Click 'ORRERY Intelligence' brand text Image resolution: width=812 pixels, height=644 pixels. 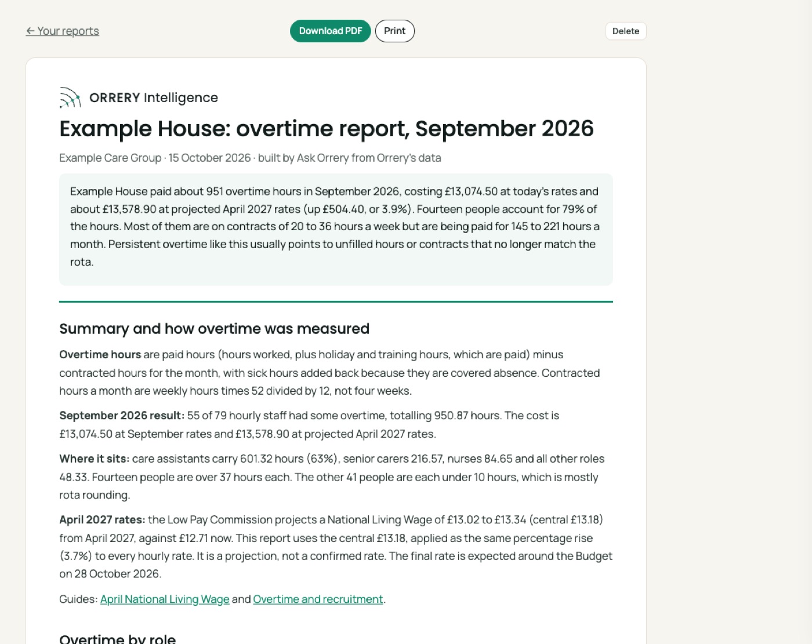pos(154,97)
